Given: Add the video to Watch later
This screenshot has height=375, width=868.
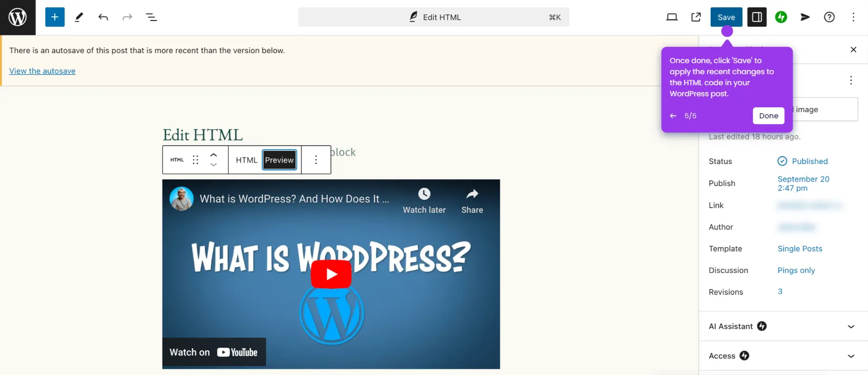Looking at the screenshot, I should 424,201.
